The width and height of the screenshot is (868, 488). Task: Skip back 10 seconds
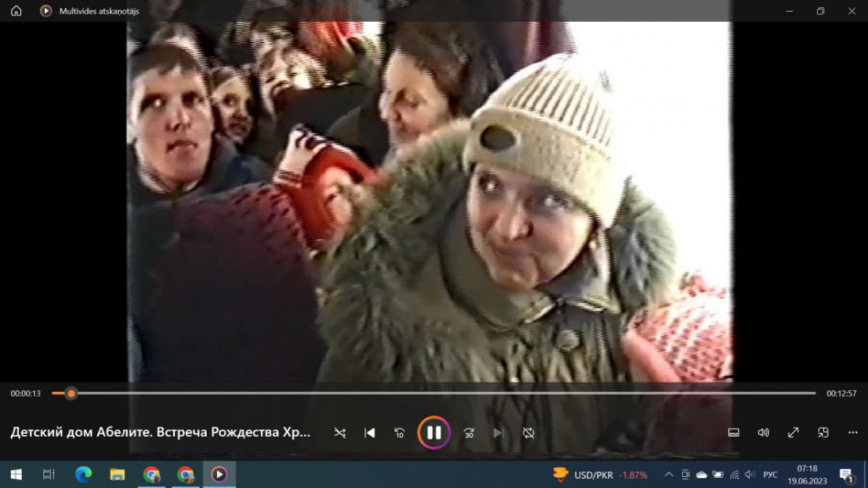pyautogui.click(x=399, y=433)
